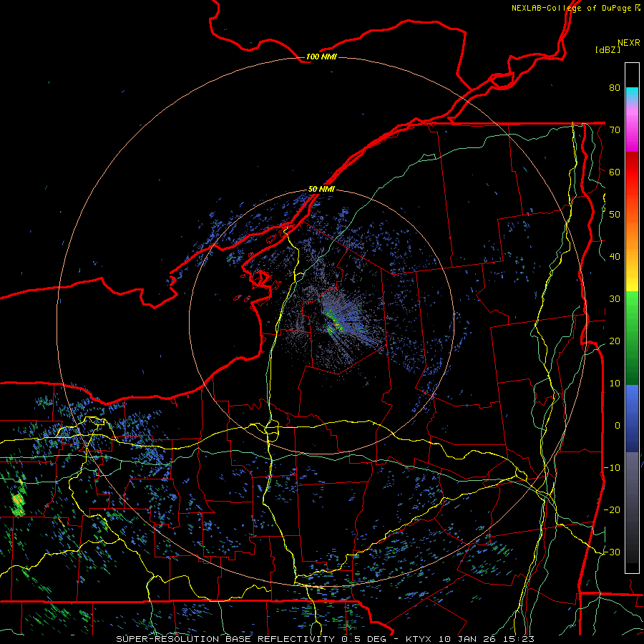
Task: Click the positive 20 value on the dBZ scale
Action: (615, 341)
